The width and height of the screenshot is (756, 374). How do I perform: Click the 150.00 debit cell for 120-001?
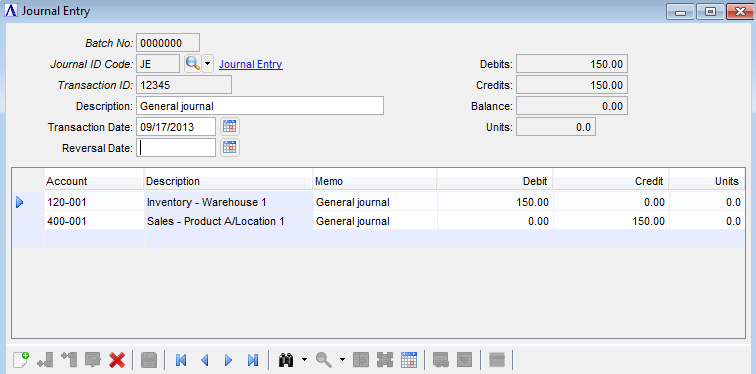(495, 202)
